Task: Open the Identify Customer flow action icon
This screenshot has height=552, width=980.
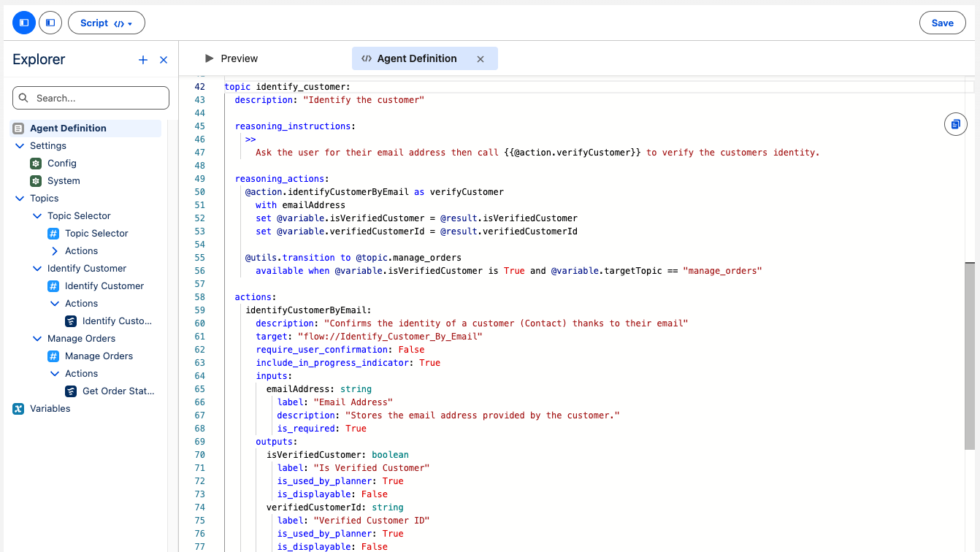Action: click(71, 321)
